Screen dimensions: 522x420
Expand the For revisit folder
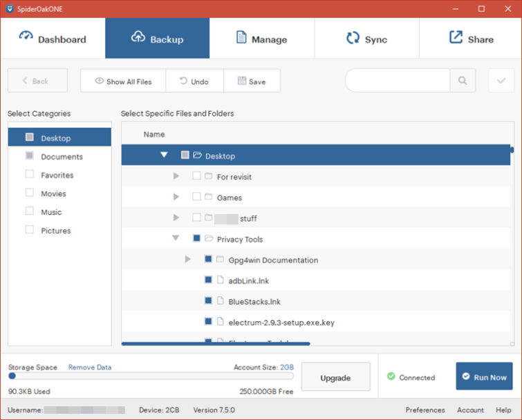176,176
